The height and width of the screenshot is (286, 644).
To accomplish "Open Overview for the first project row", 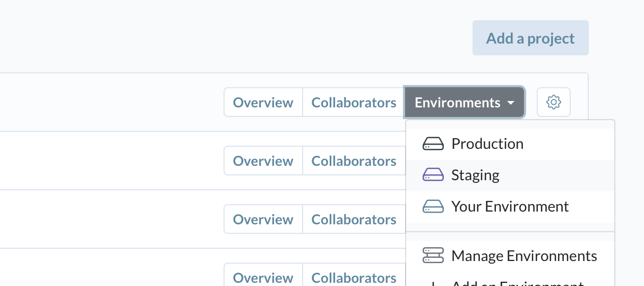I will click(263, 103).
